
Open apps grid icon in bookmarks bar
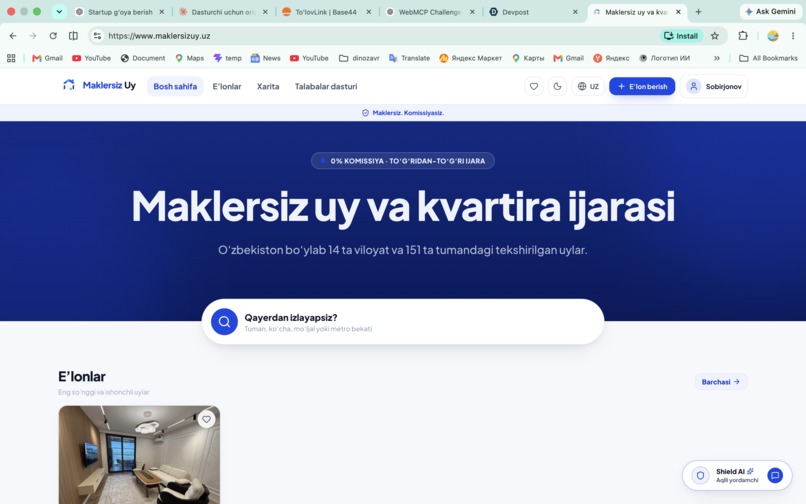click(11, 58)
